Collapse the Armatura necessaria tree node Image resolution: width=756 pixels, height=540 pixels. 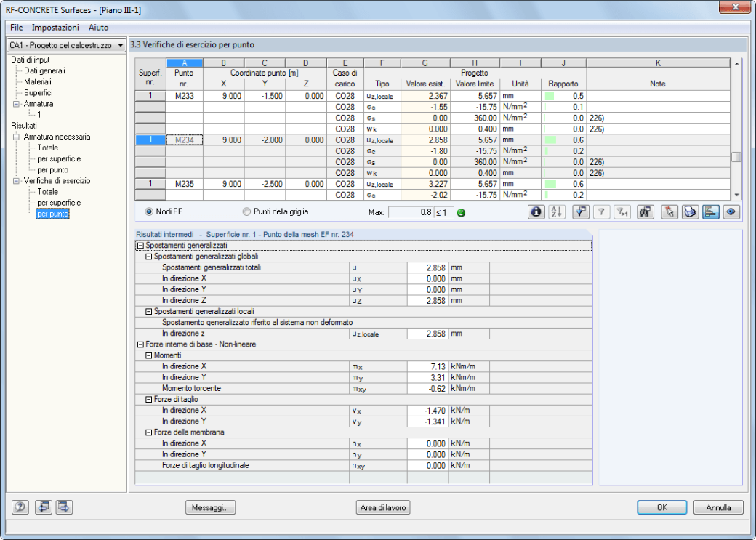[x=17, y=137]
